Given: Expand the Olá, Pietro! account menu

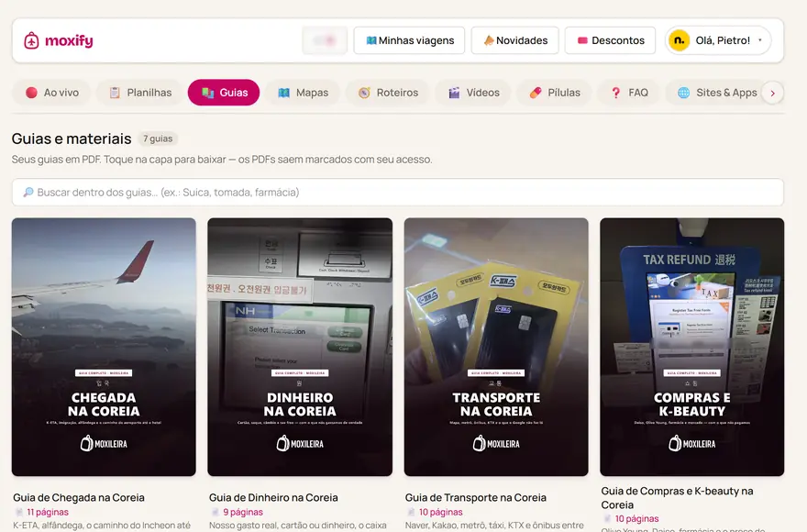Looking at the screenshot, I should click(718, 40).
